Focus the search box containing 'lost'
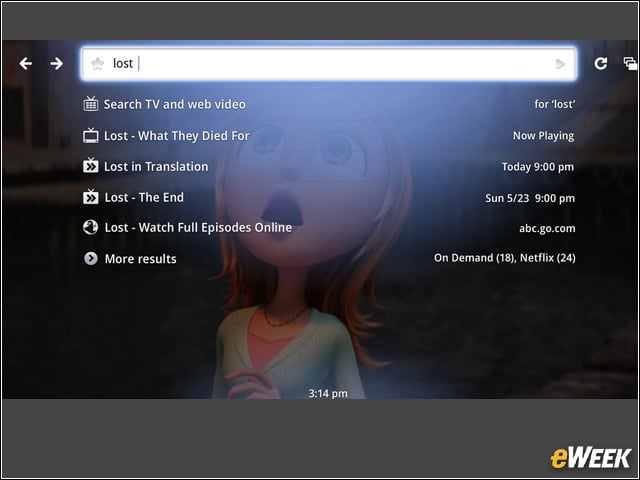Screen dimensions: 640x480 point(329,64)
